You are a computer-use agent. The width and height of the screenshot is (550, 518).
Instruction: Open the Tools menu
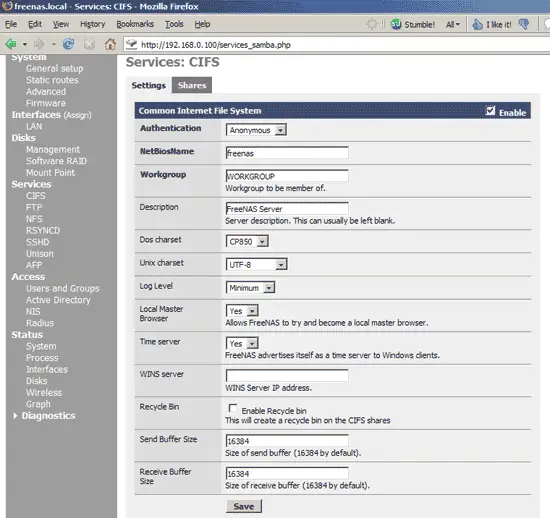(x=174, y=24)
